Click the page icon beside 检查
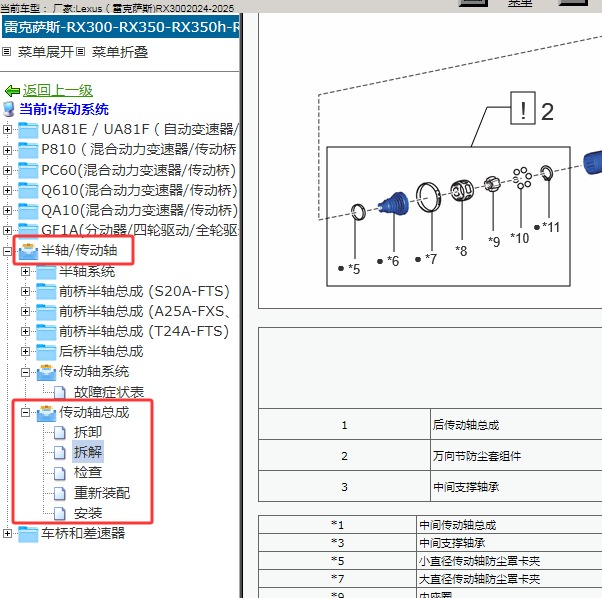Image resolution: width=602 pixels, height=598 pixels. pyautogui.click(x=60, y=473)
